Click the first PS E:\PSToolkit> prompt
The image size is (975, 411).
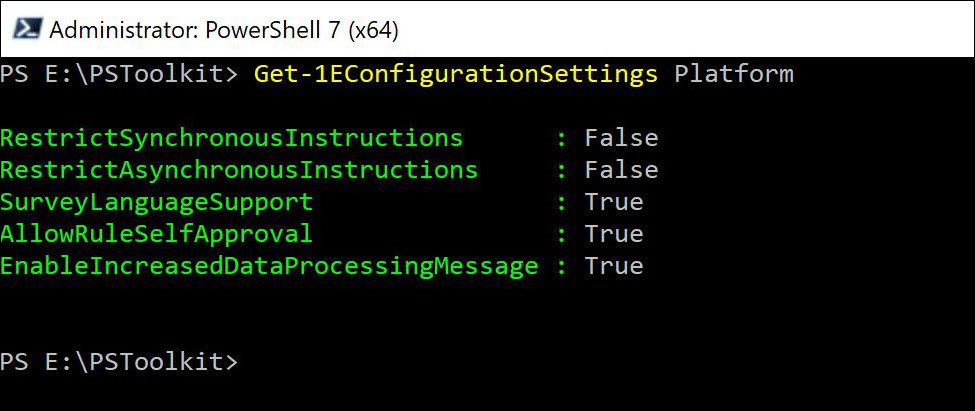click(x=120, y=74)
